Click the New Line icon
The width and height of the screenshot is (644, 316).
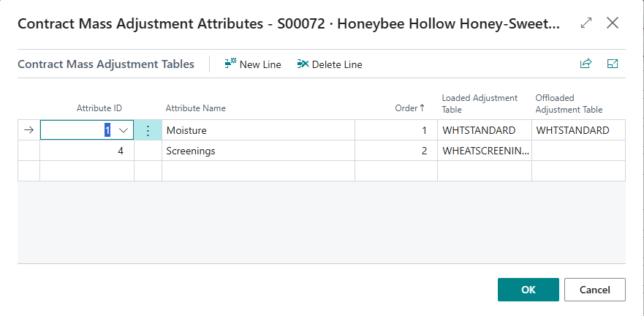click(x=230, y=64)
